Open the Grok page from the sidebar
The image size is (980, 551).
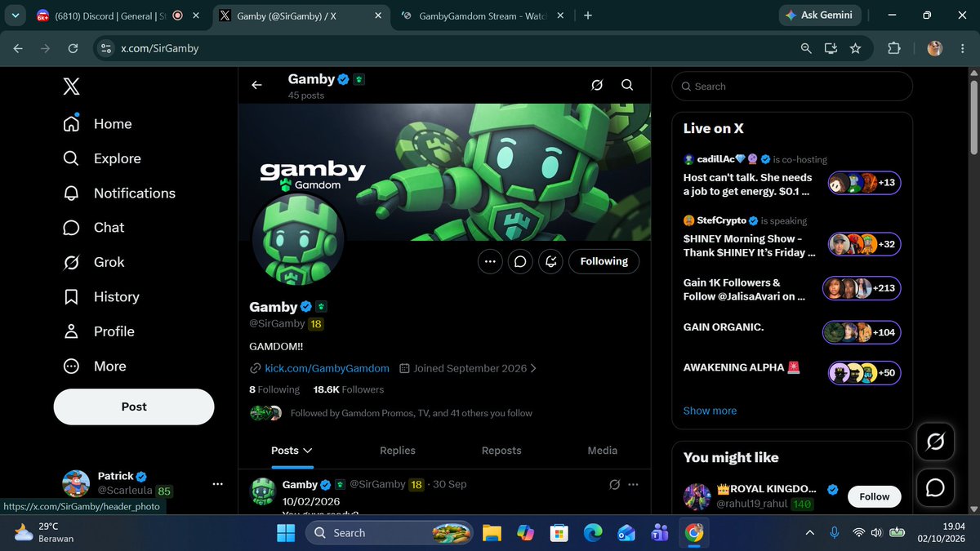click(94, 262)
